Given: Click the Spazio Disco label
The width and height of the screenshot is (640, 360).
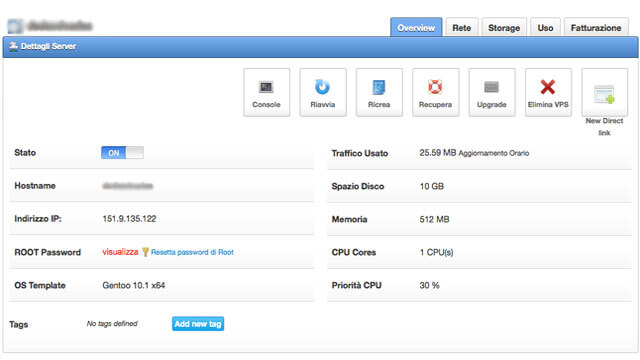Looking at the screenshot, I should (x=358, y=186).
